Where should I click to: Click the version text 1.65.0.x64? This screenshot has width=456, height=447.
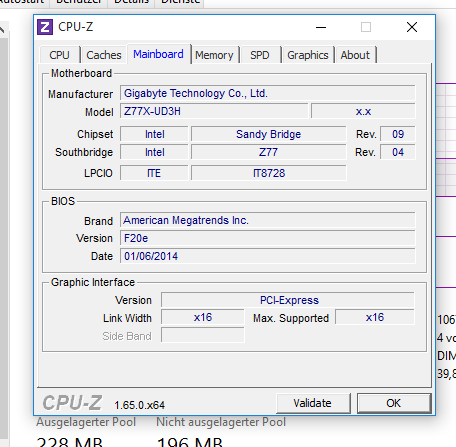pyautogui.click(x=139, y=405)
